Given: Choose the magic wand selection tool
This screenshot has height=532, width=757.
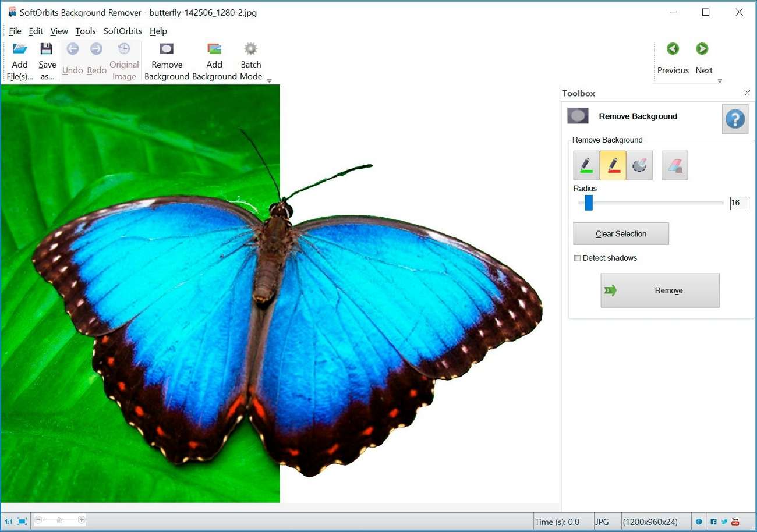Looking at the screenshot, I should click(639, 165).
